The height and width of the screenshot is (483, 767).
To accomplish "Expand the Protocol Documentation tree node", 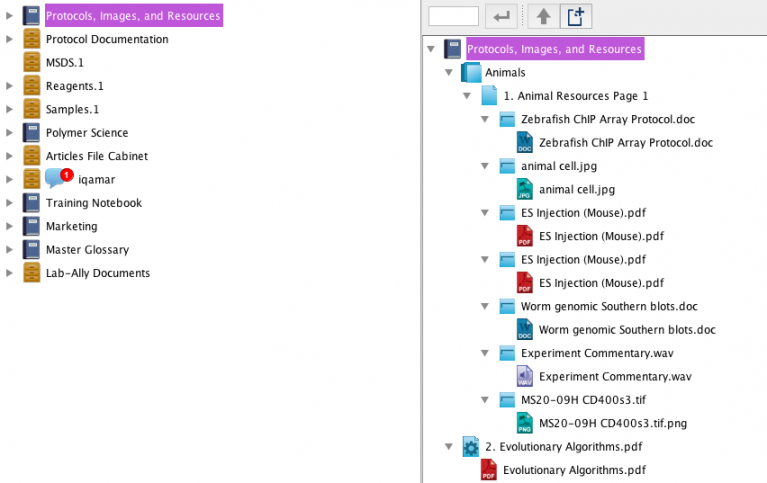I will [x=10, y=39].
